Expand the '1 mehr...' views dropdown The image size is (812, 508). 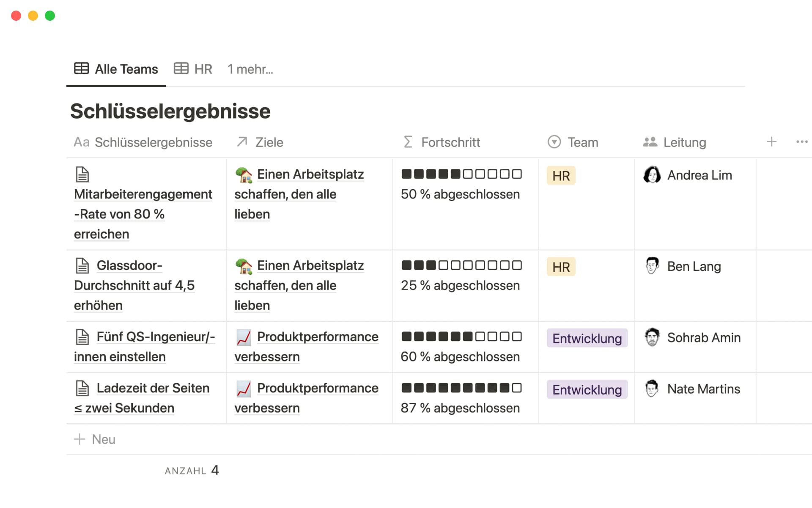coord(250,69)
